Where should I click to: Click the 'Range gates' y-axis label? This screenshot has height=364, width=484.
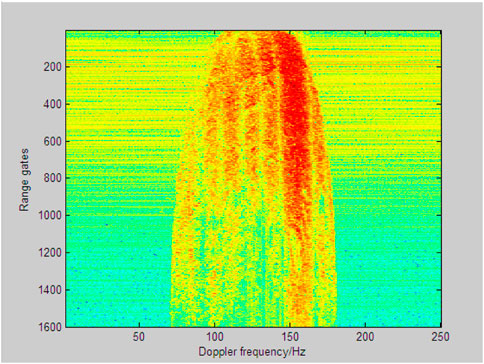point(24,180)
